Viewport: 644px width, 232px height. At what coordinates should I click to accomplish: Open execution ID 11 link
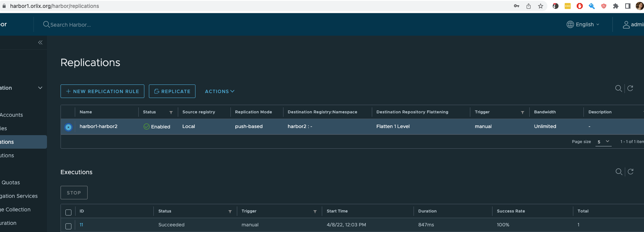coord(81,225)
